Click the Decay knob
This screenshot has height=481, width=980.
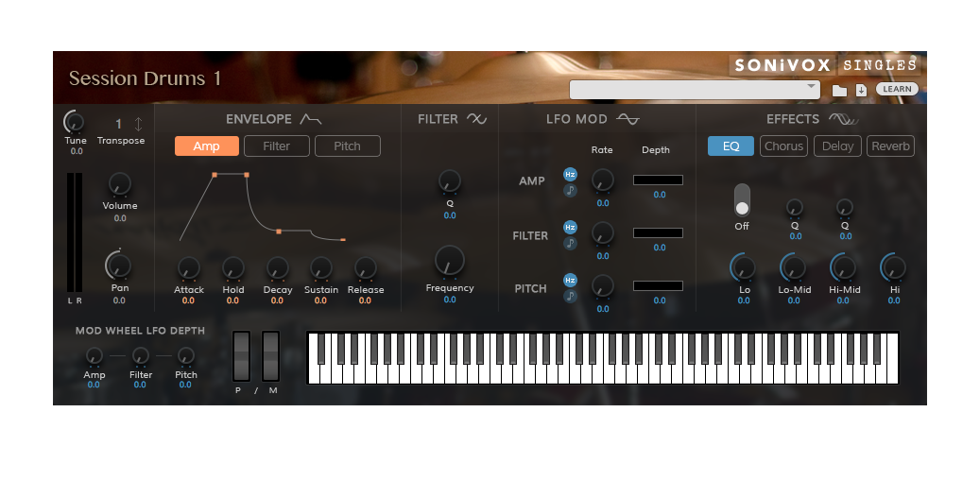277,268
